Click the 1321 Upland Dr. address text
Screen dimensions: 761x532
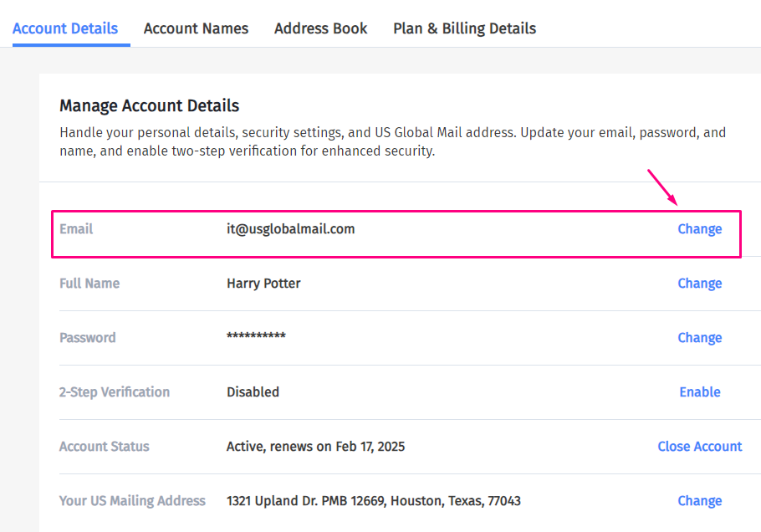tap(373, 501)
